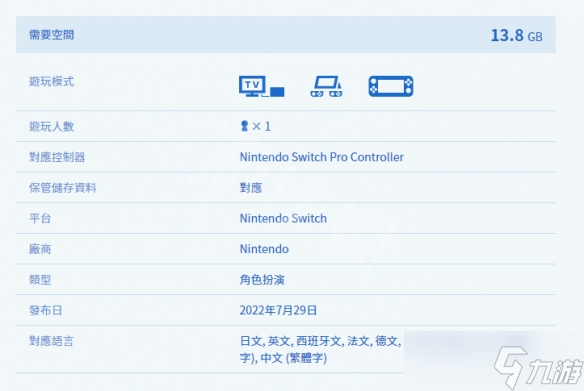Click the 類型 label
The image size is (584, 391).
40,280
